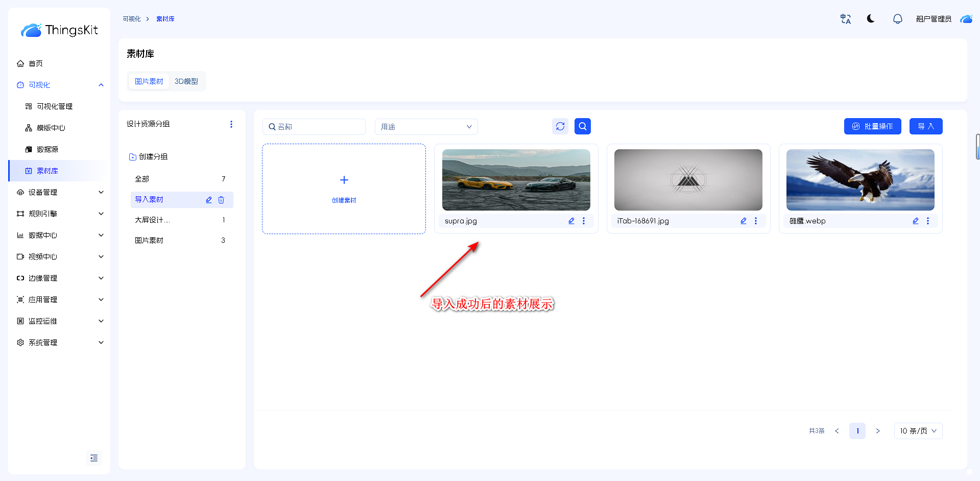Click the 导入 button
The width and height of the screenshot is (980, 481).
(925, 126)
